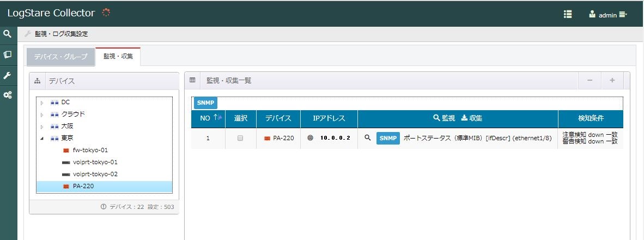
Task: Click the 検知条件 column header
Action: pyautogui.click(x=591, y=118)
